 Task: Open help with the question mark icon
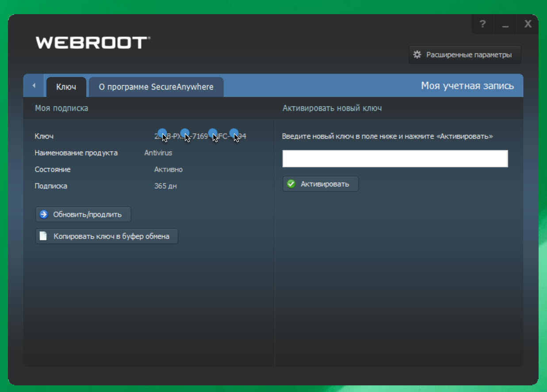pos(483,24)
